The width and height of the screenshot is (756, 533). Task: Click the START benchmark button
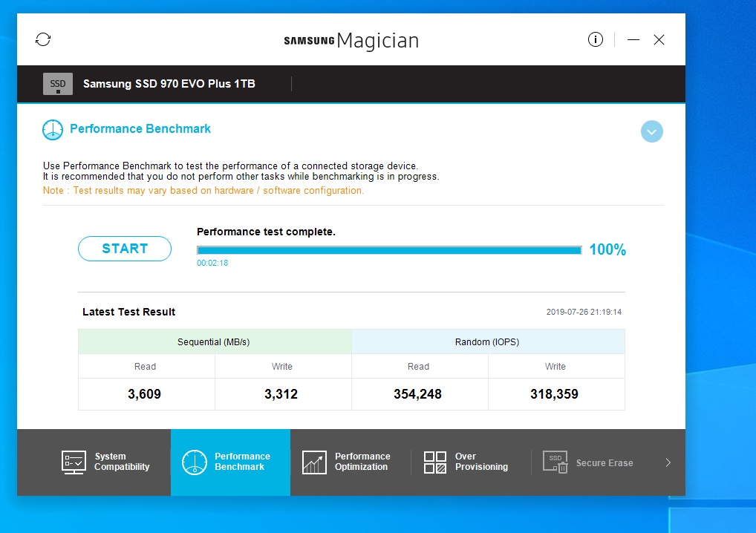[x=125, y=249]
